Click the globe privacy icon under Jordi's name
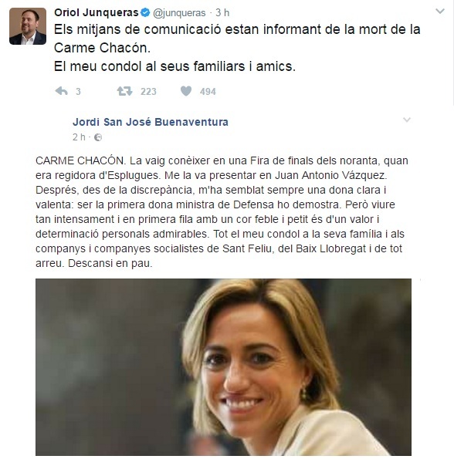Viewport: 454px width, 476px height. pos(98,137)
